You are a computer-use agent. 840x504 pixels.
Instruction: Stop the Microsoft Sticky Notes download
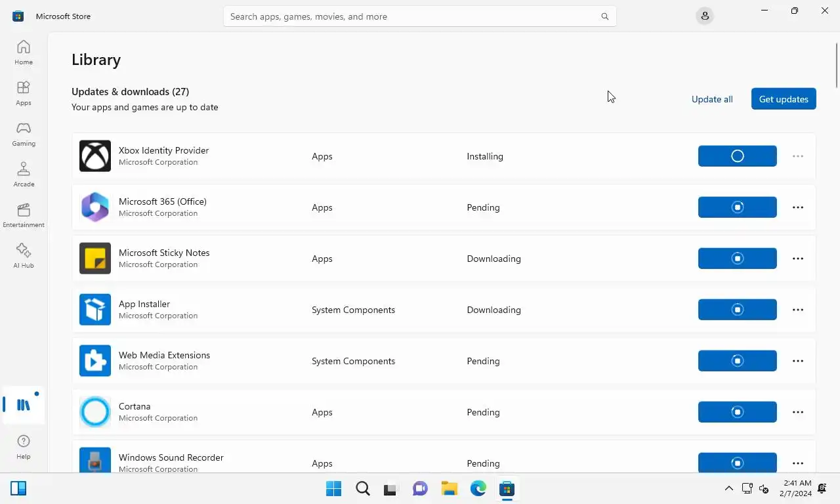738,259
